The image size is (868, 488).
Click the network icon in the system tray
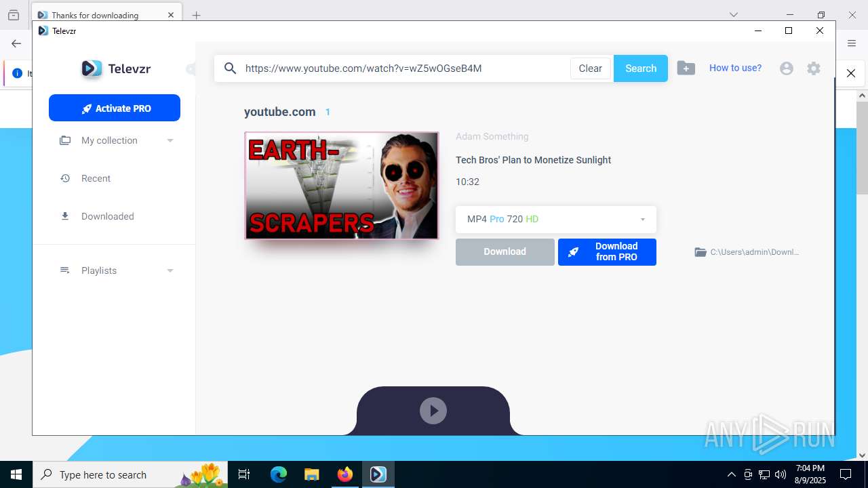764,474
